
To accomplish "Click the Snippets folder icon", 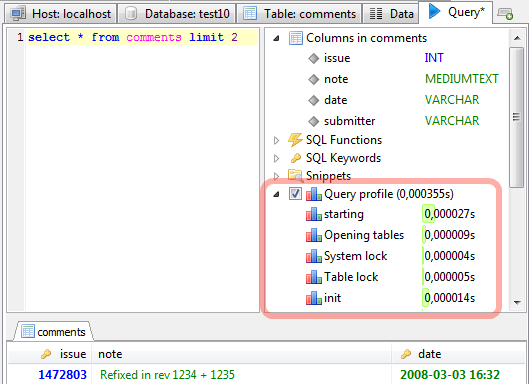I will click(296, 175).
